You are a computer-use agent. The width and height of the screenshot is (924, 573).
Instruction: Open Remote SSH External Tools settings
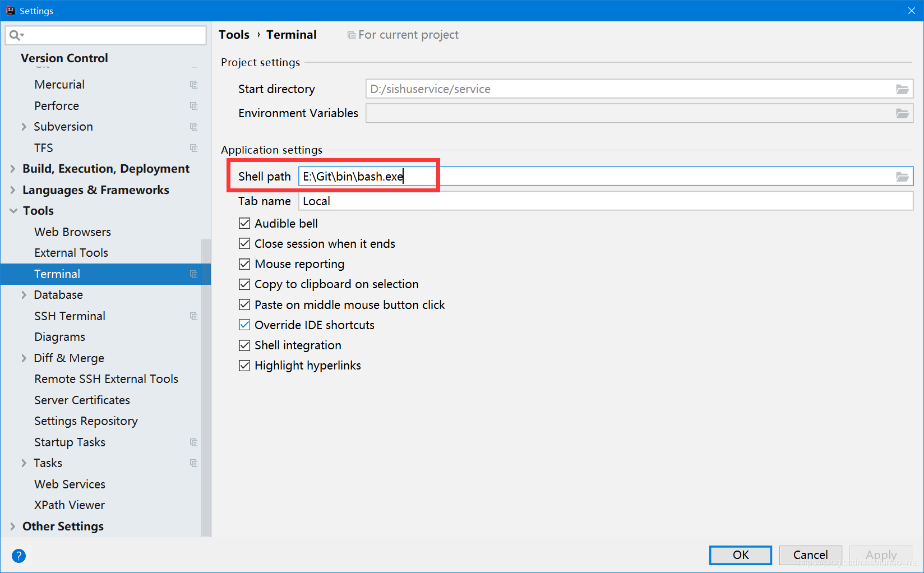click(106, 379)
